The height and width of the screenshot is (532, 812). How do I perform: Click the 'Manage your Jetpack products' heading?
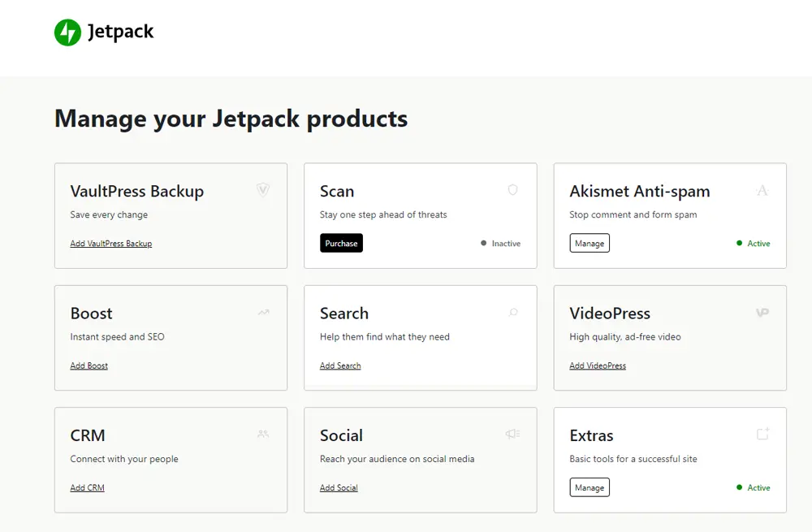231,119
